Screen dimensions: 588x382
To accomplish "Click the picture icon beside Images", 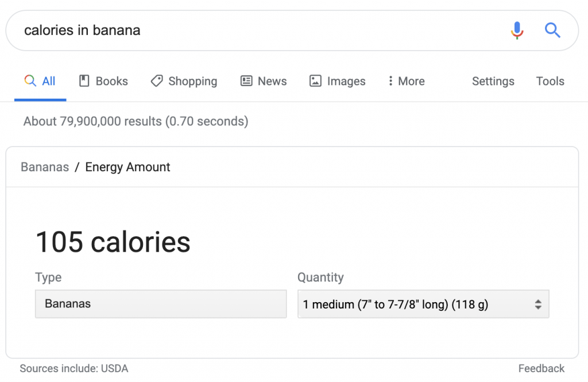I will 315,81.
